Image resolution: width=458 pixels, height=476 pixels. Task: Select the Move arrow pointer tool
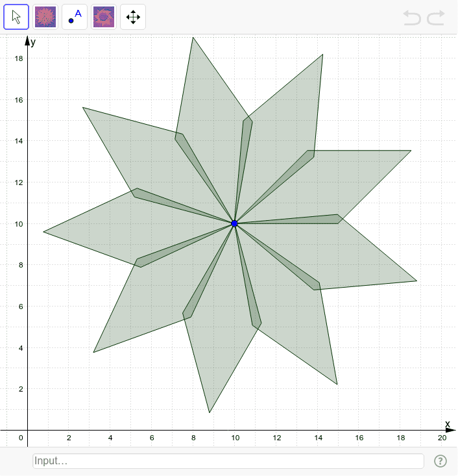pyautogui.click(x=16, y=17)
